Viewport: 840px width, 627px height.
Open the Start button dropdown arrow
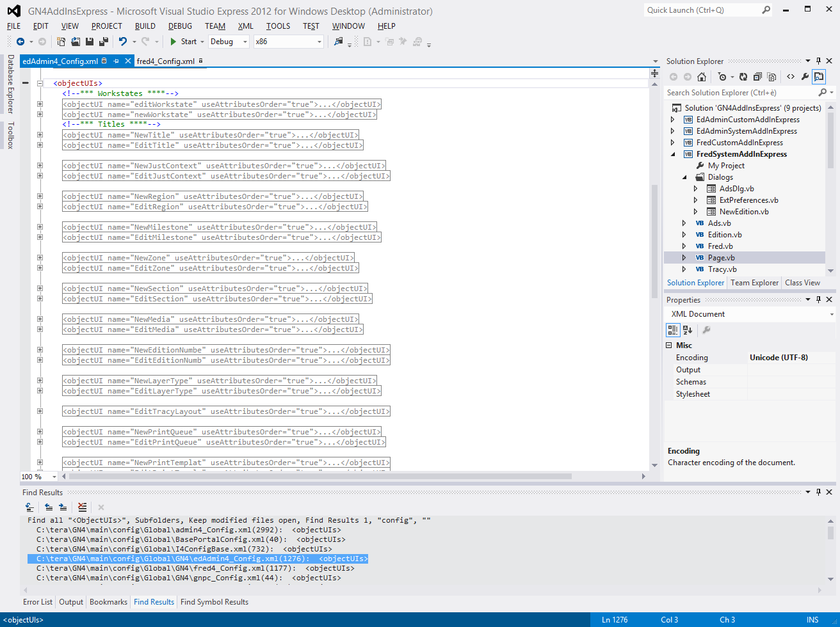tap(202, 42)
